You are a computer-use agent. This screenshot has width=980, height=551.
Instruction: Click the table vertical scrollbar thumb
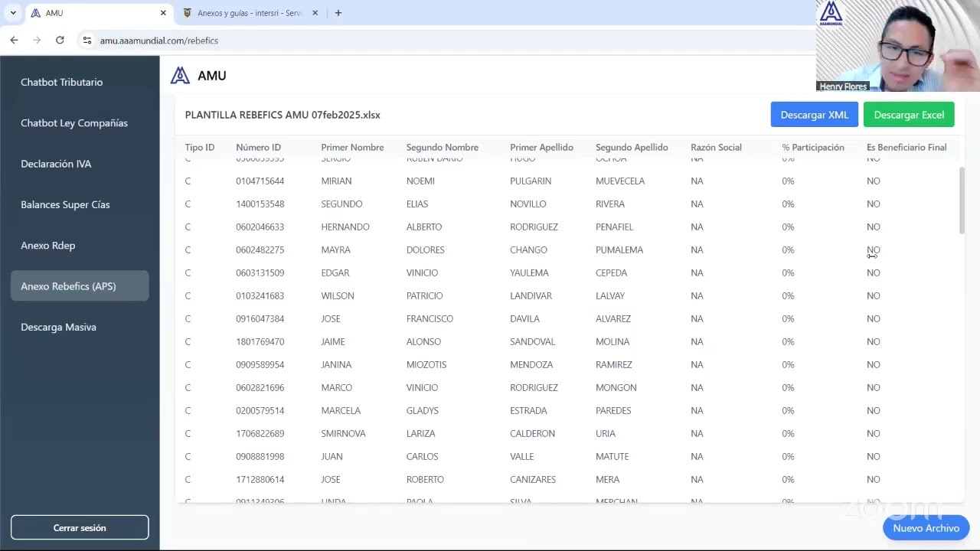coord(962,201)
